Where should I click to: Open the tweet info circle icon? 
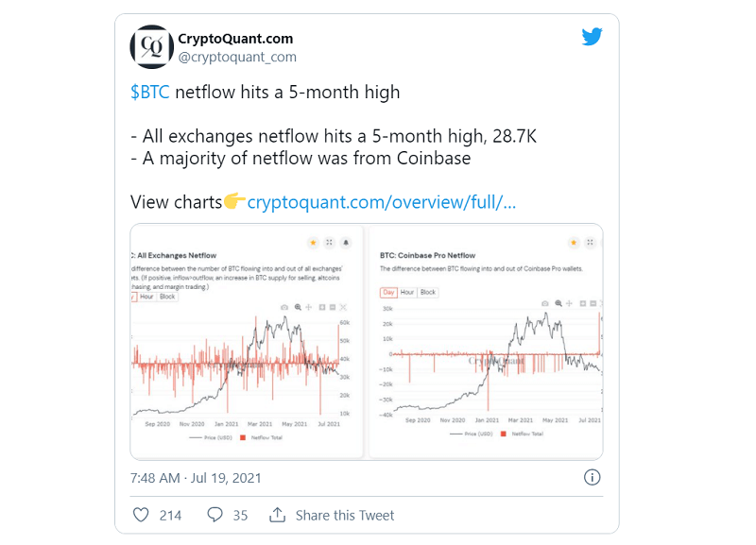coord(592,477)
